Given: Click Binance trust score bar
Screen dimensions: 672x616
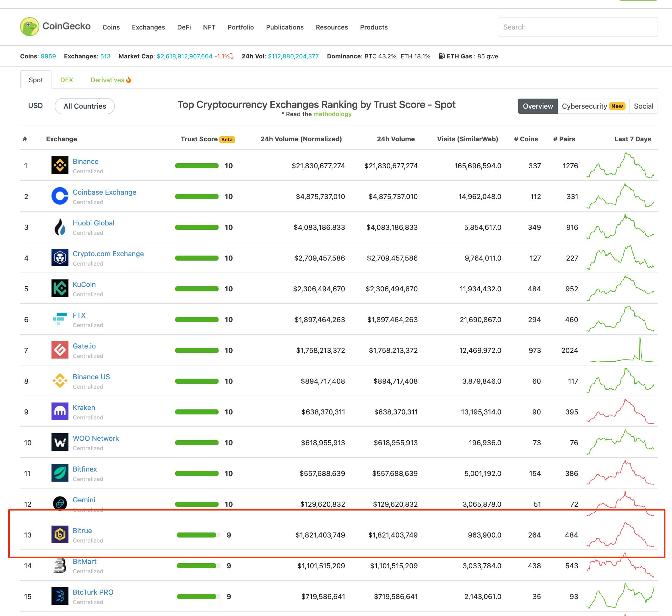Looking at the screenshot, I should pyautogui.click(x=197, y=166).
